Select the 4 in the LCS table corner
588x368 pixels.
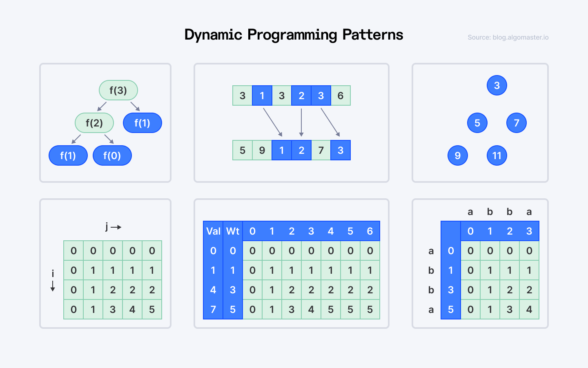529,309
